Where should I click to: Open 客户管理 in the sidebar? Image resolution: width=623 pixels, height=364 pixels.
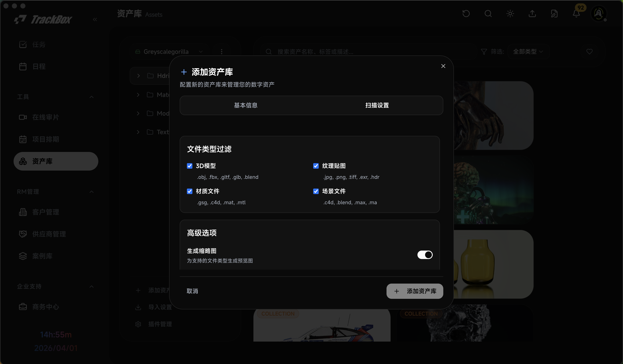pyautogui.click(x=56, y=212)
